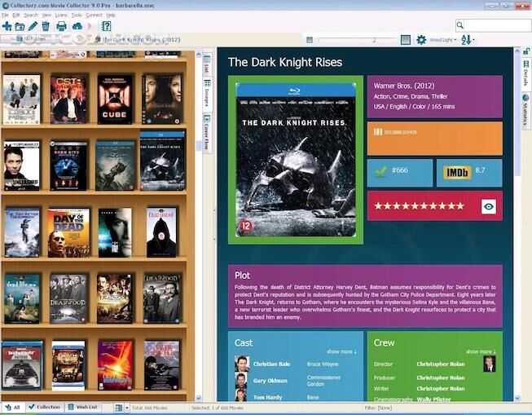The image size is (532, 415).
Task: Select the Deadwood cover with the yellow title
Action: [x=115, y=298]
